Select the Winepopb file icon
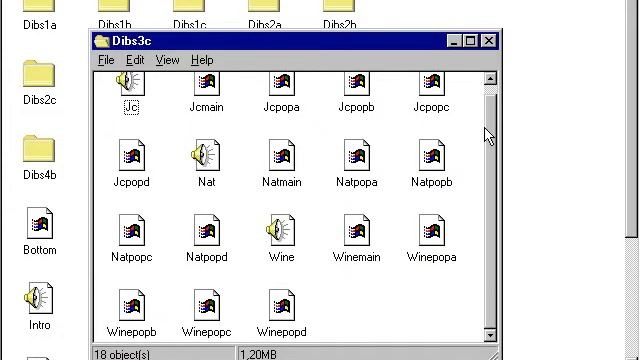Image resolution: width=640 pixels, height=360 pixels. coord(131,305)
